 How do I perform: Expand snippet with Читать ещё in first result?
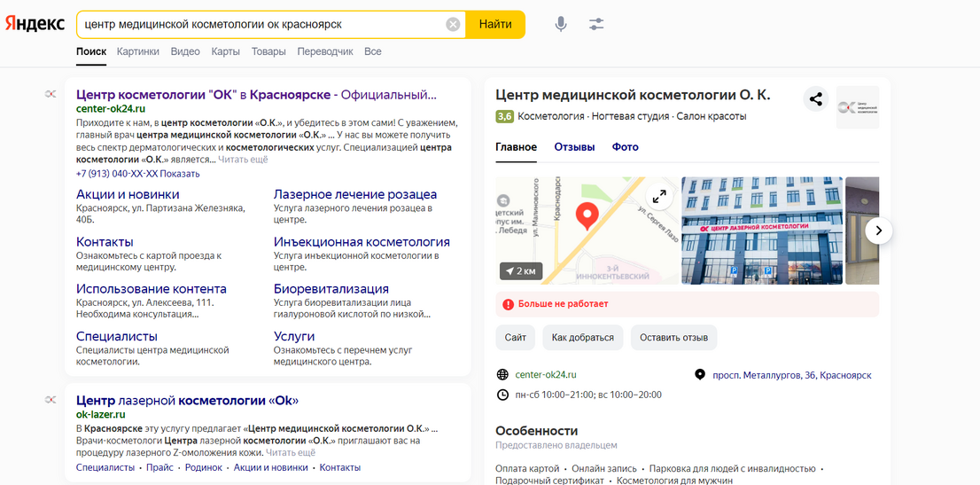coord(243,160)
